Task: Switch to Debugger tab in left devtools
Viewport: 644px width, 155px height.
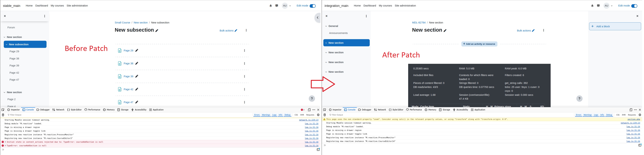Action: (x=43, y=110)
